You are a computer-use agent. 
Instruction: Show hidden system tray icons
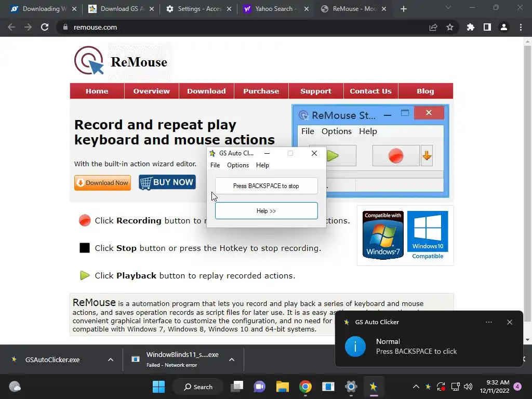[416, 387]
